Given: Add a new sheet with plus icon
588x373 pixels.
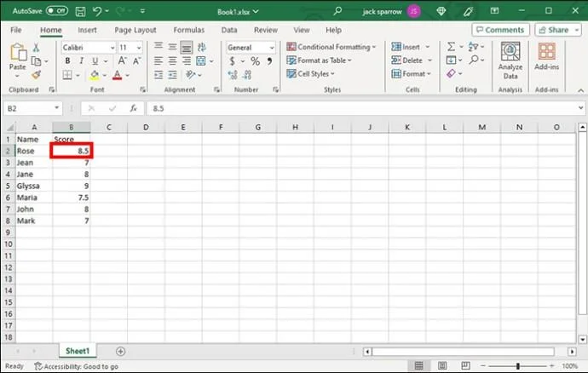Looking at the screenshot, I should coord(120,351).
